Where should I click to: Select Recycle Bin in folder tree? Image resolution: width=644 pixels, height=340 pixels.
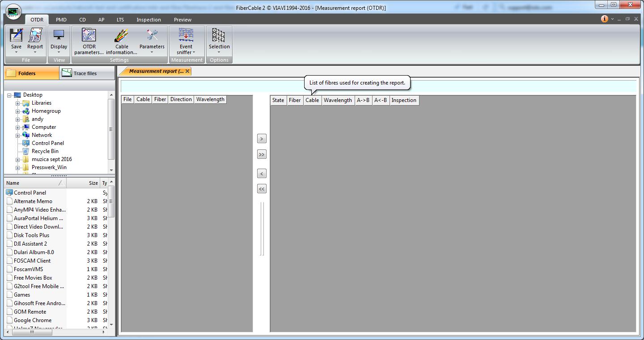(45, 151)
